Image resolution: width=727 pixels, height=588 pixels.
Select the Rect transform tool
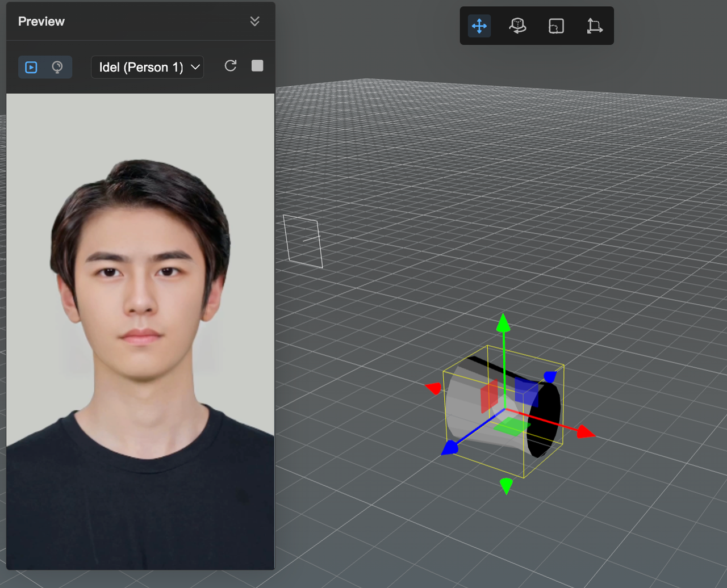pyautogui.click(x=594, y=26)
